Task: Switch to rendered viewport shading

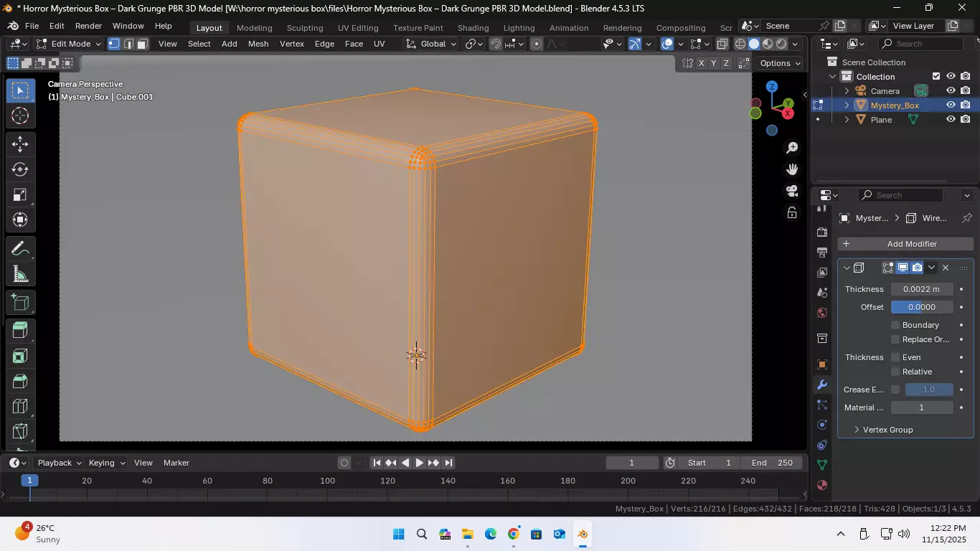Action: pos(781,44)
